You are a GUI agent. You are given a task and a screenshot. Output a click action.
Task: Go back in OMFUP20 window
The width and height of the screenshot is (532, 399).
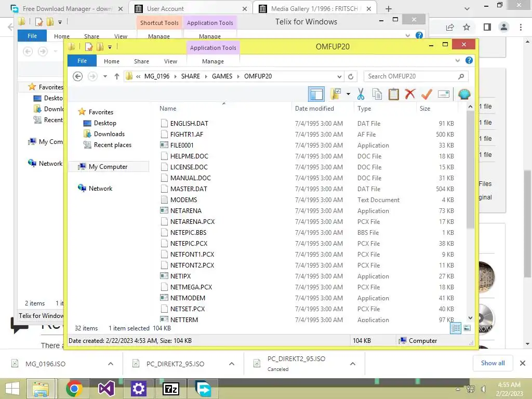pos(78,76)
